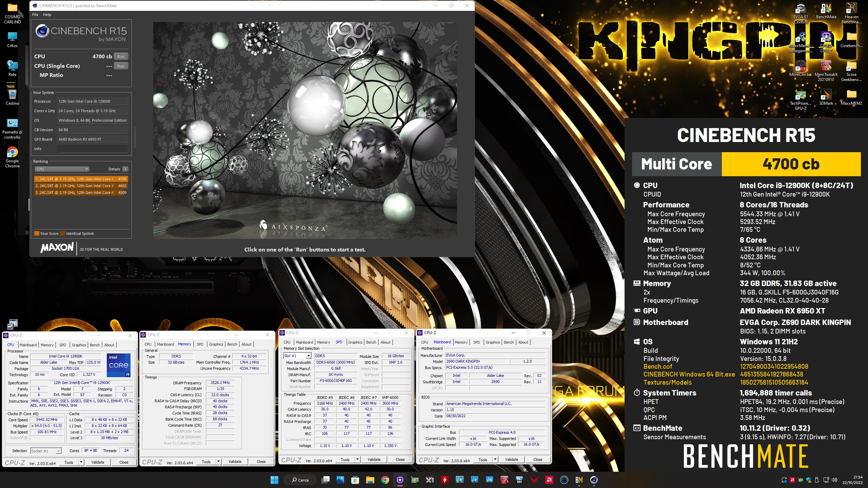The width and height of the screenshot is (868, 488).
Task: Open Tools dropdown arrow in CPU-Z SPD window
Action: click(357, 460)
